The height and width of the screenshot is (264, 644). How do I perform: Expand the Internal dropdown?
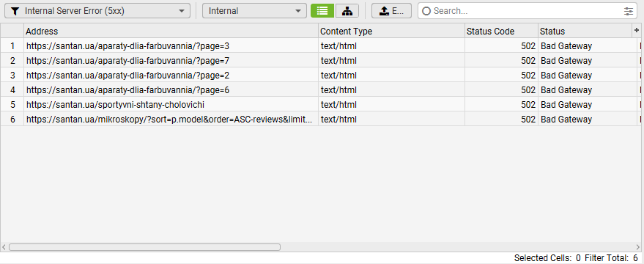[254, 11]
